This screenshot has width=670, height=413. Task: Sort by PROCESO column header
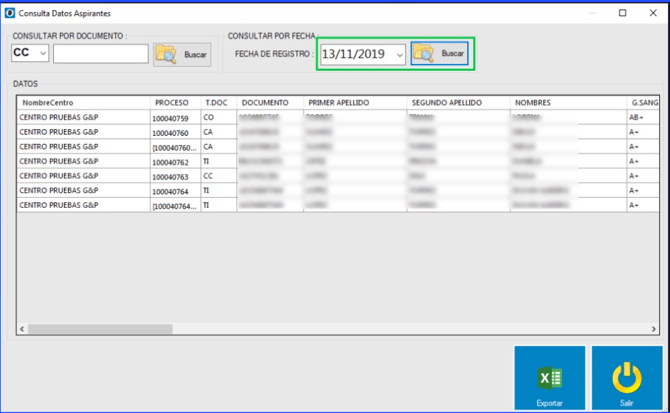176,103
